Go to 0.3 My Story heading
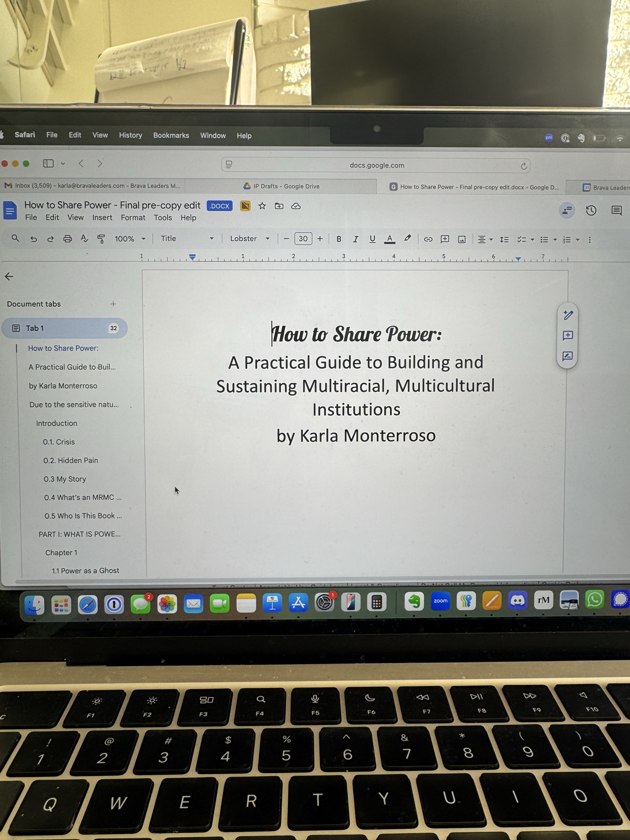 tap(65, 479)
